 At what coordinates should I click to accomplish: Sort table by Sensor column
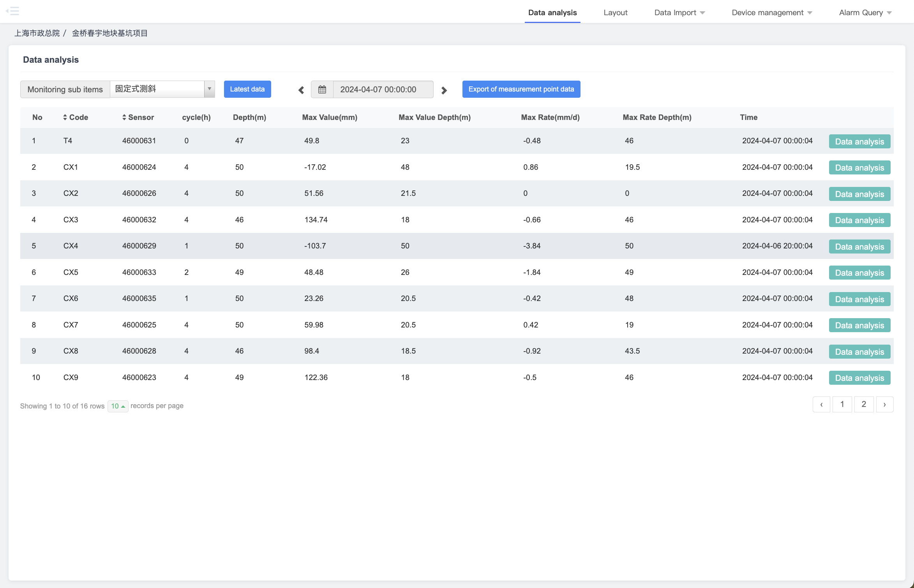(138, 117)
